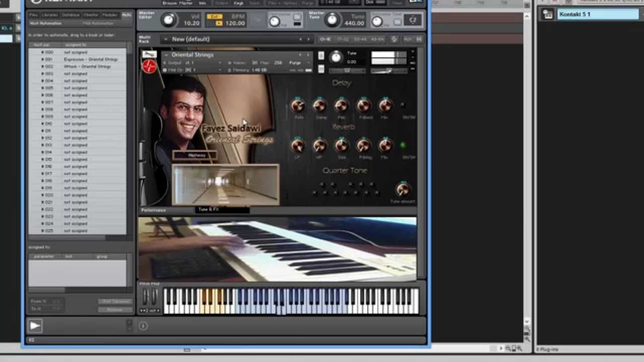Screen dimensions: 644x362
Task: Select automation row 001 Expression - Oriental Strings
Action: click(77, 59)
